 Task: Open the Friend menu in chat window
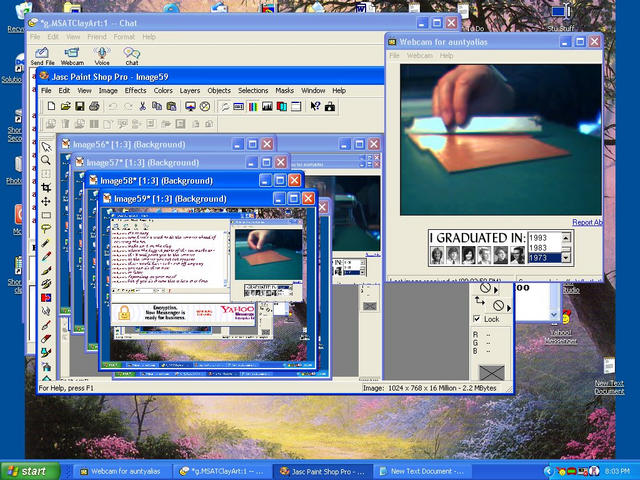[x=97, y=37]
